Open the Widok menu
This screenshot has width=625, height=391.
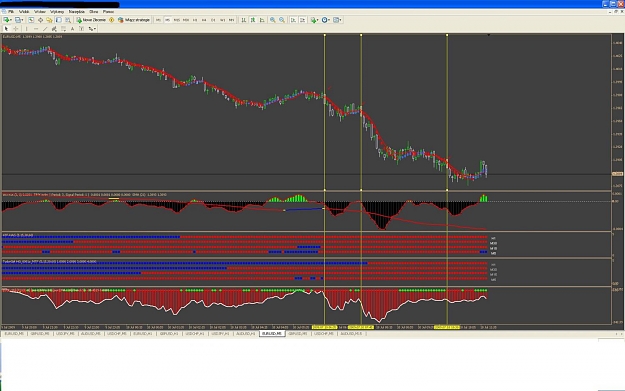pyautogui.click(x=24, y=12)
